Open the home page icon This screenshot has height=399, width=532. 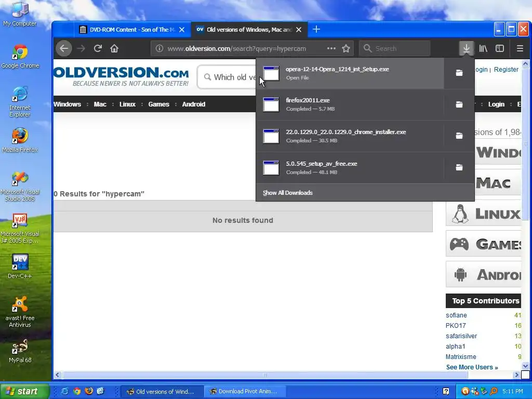pyautogui.click(x=114, y=48)
